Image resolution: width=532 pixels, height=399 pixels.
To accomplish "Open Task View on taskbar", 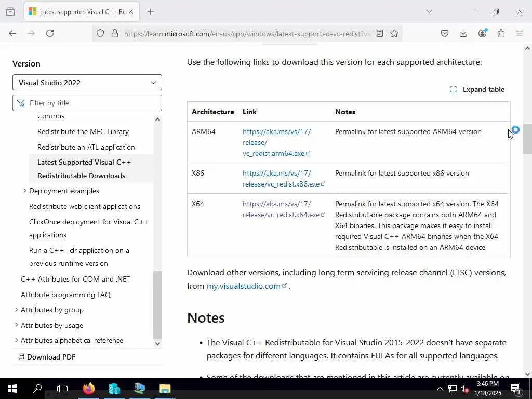I will point(62,389).
